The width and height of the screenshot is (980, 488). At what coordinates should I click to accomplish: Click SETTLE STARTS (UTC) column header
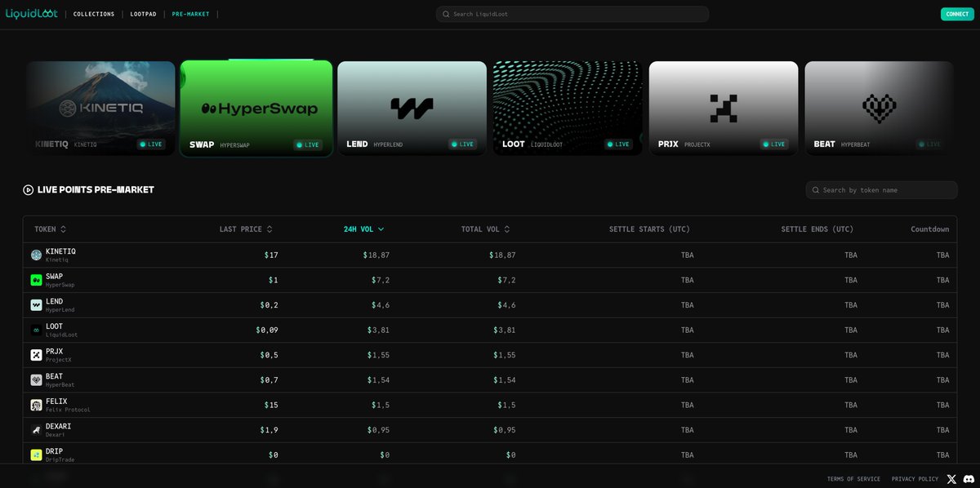(649, 229)
